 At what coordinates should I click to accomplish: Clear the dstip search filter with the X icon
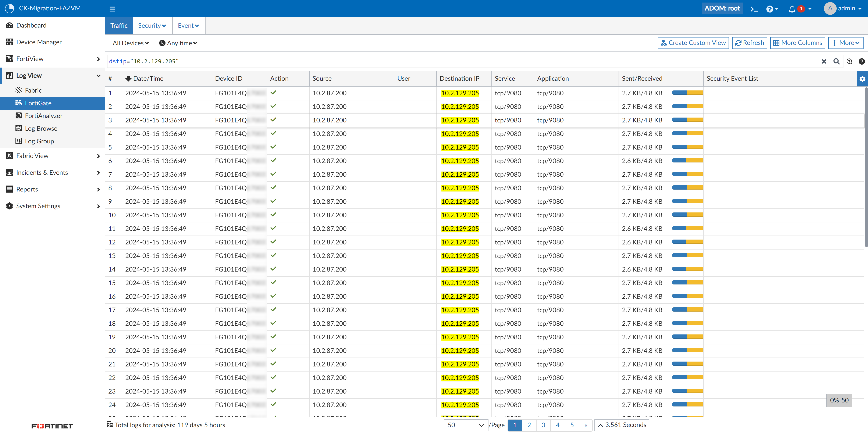(x=824, y=61)
